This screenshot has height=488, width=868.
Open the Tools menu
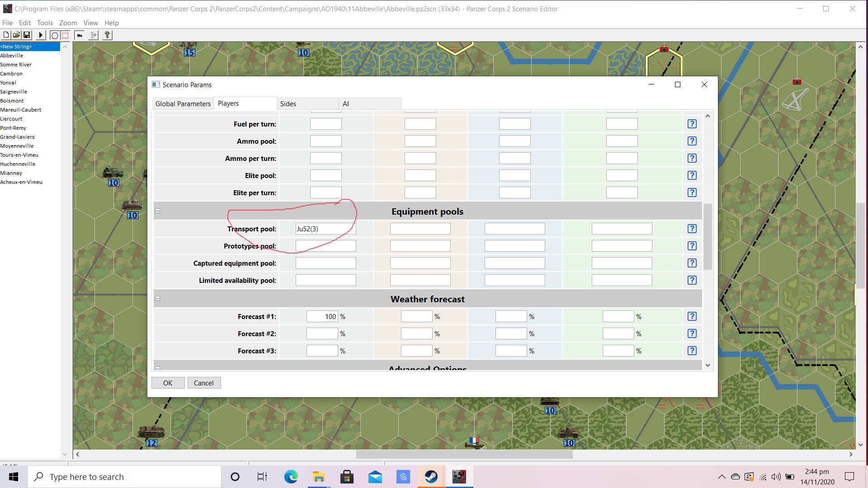coord(45,23)
